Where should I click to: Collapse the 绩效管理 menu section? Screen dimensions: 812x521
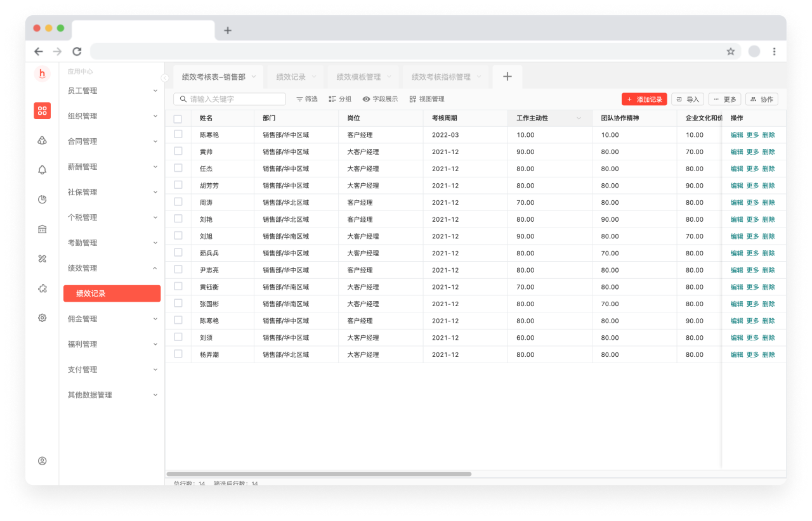click(x=112, y=268)
